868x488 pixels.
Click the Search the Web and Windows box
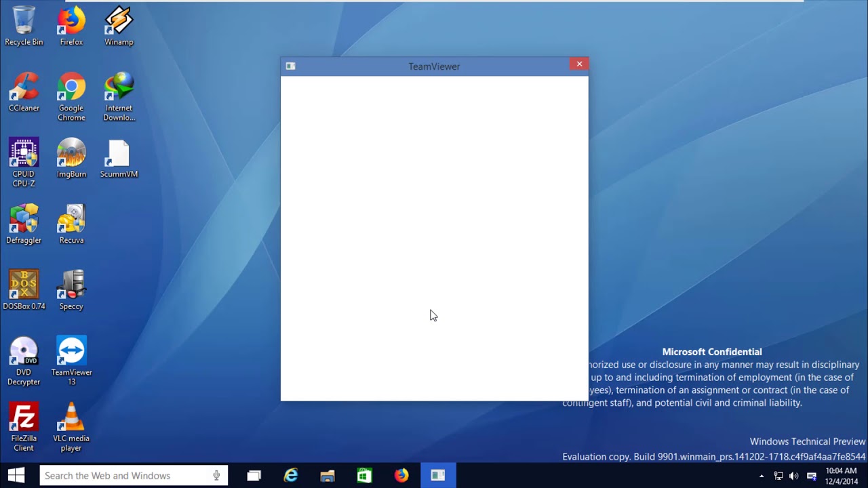[x=134, y=476]
